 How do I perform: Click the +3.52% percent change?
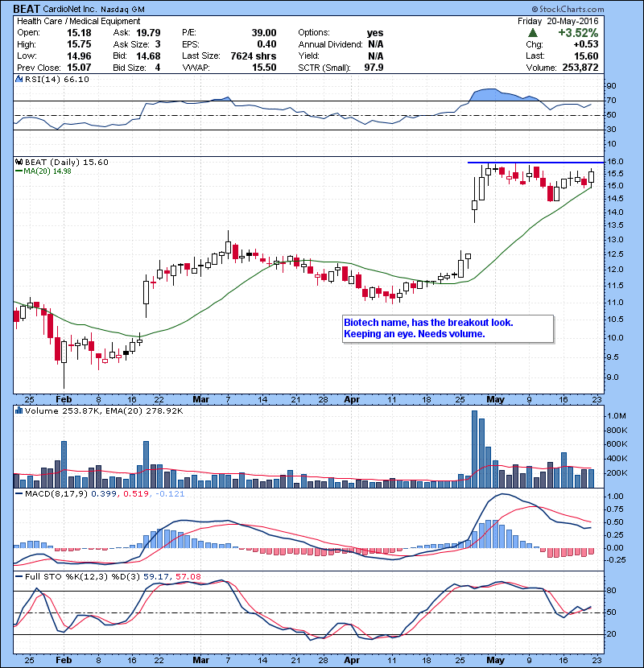[578, 33]
